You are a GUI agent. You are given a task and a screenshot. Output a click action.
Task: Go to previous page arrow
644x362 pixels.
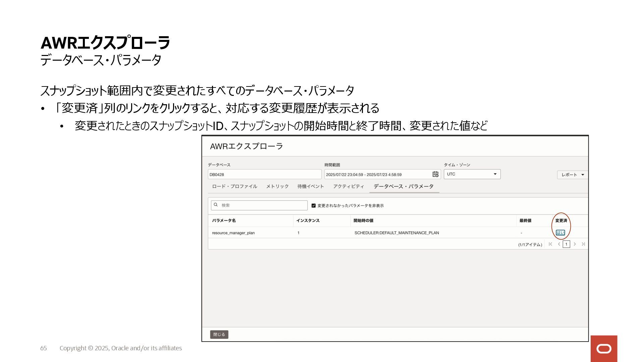(559, 244)
